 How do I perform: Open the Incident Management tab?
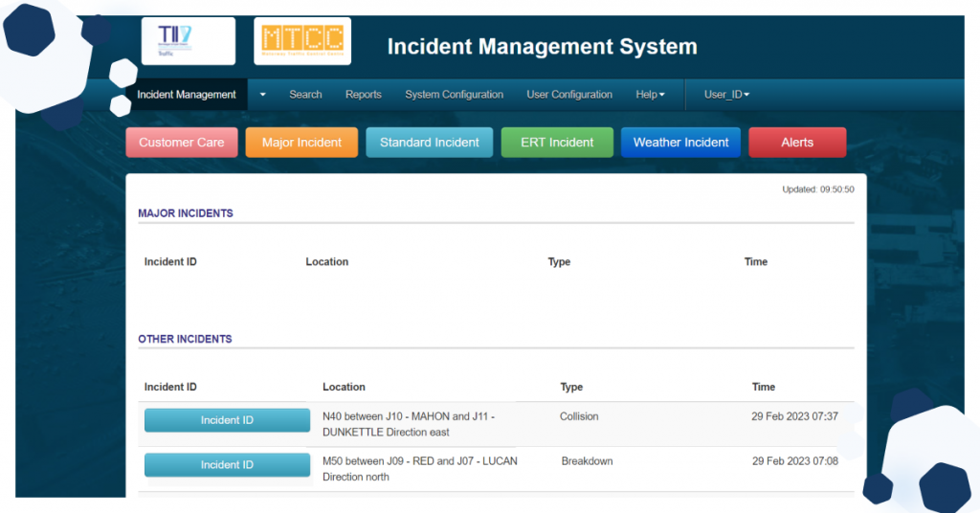[x=187, y=95]
